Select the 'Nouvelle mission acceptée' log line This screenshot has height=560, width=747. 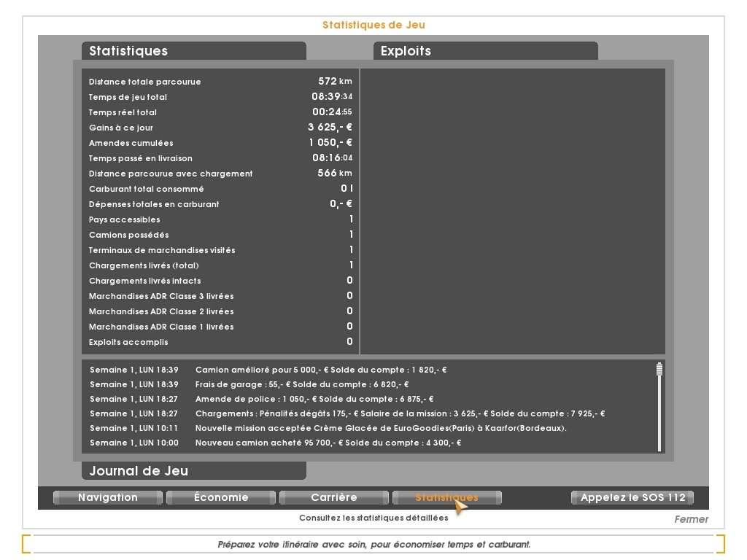380,428
